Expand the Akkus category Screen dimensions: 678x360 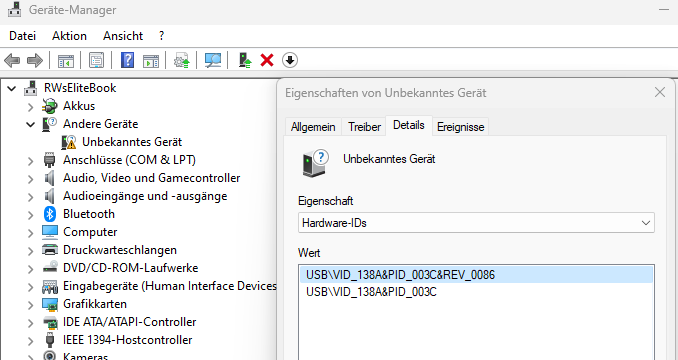click(x=30, y=107)
